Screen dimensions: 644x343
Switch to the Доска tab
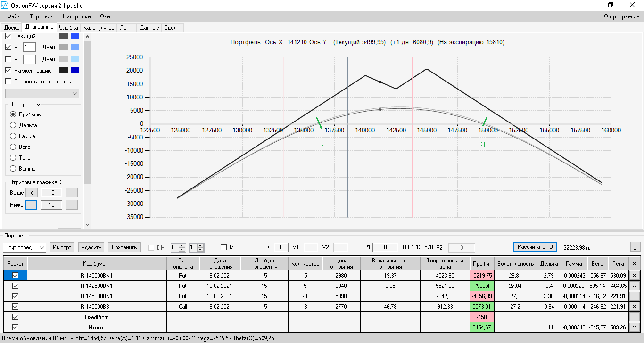[x=12, y=28]
